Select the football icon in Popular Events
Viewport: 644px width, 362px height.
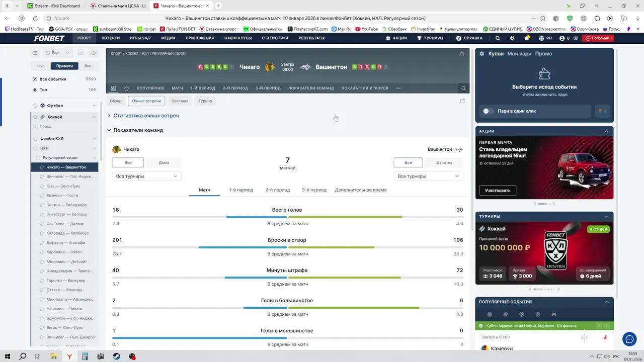pos(490,314)
